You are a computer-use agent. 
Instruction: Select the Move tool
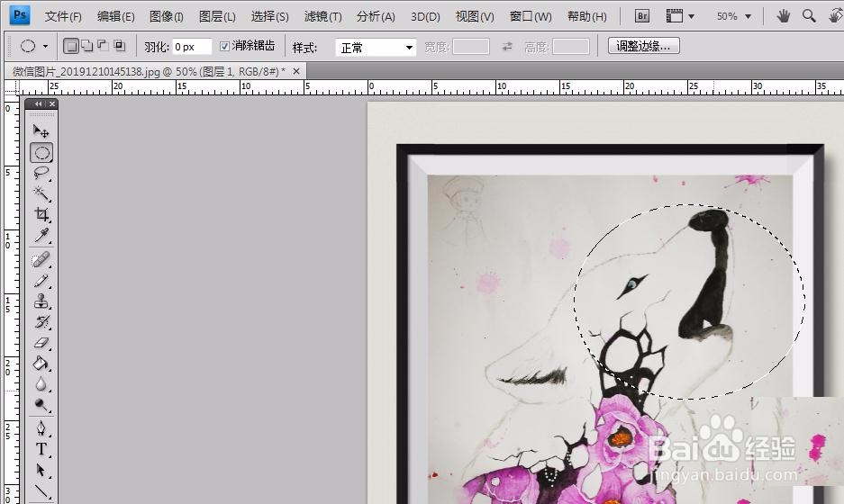pyautogui.click(x=41, y=131)
